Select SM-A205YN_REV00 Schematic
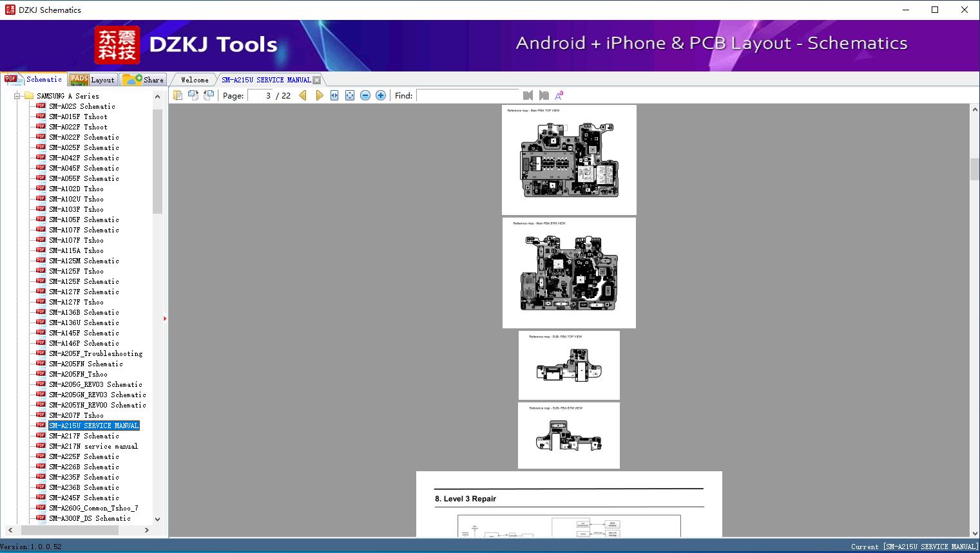980x553 pixels. click(x=97, y=405)
